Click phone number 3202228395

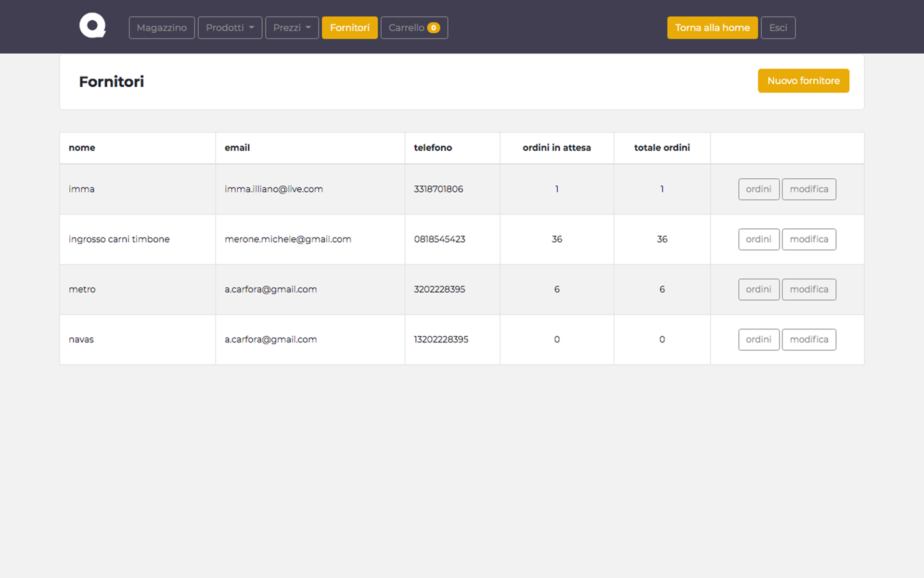[x=439, y=289]
